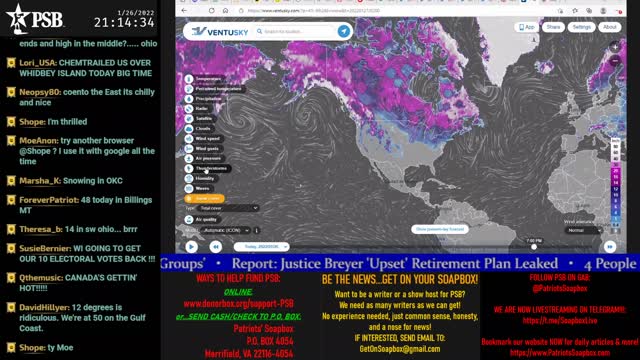Click the Share button

pyautogui.click(x=553, y=27)
